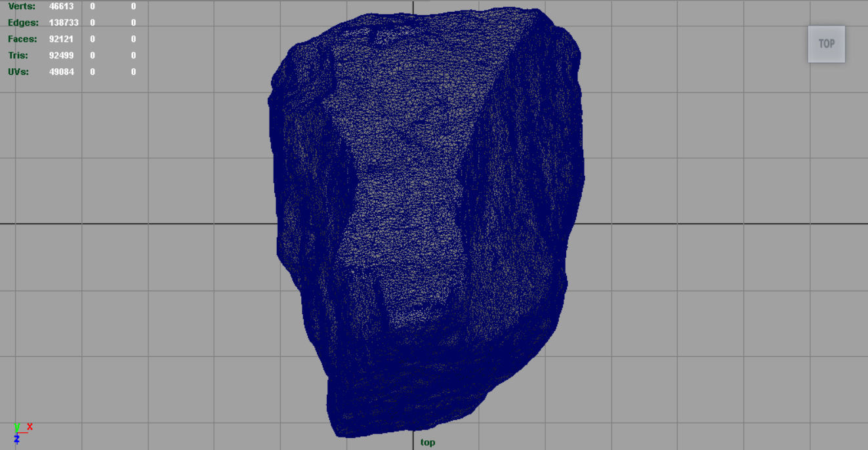This screenshot has height=450, width=868.
Task: Click the 'UVs:' label in the heads-up display
Action: coord(18,72)
